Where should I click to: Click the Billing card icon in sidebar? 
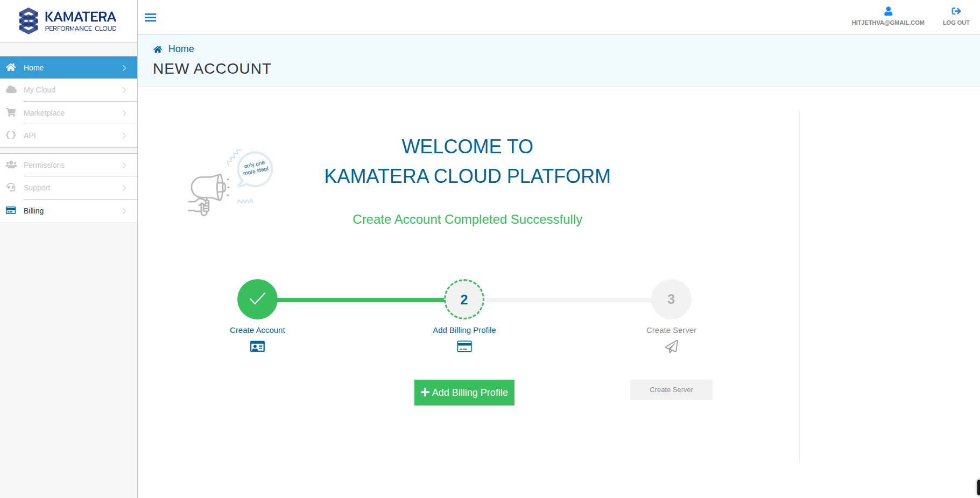pos(11,210)
